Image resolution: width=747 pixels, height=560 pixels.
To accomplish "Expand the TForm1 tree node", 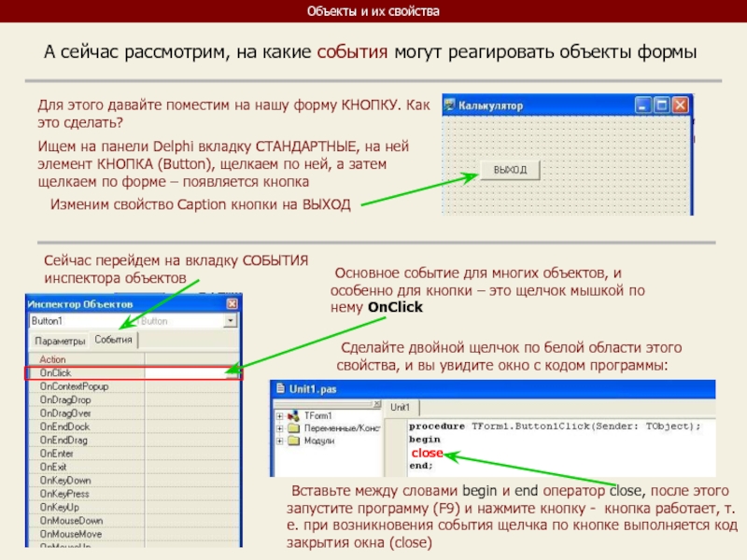I will [279, 415].
